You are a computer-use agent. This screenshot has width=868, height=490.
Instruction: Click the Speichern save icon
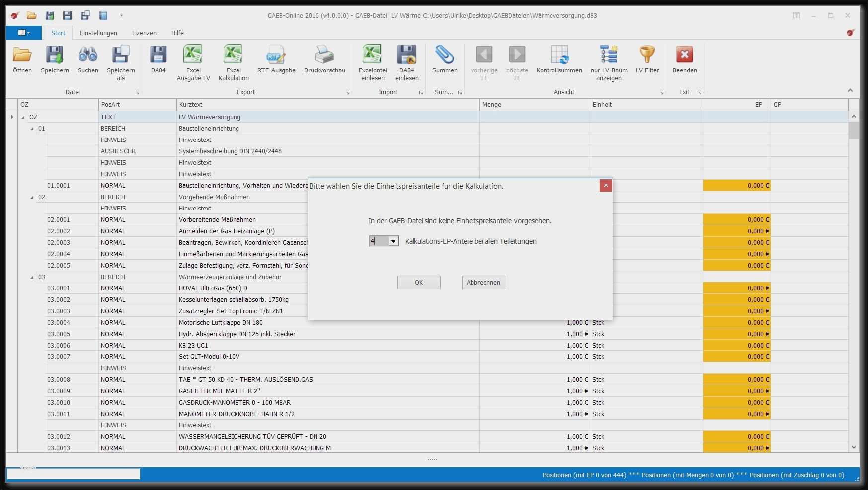tap(55, 61)
